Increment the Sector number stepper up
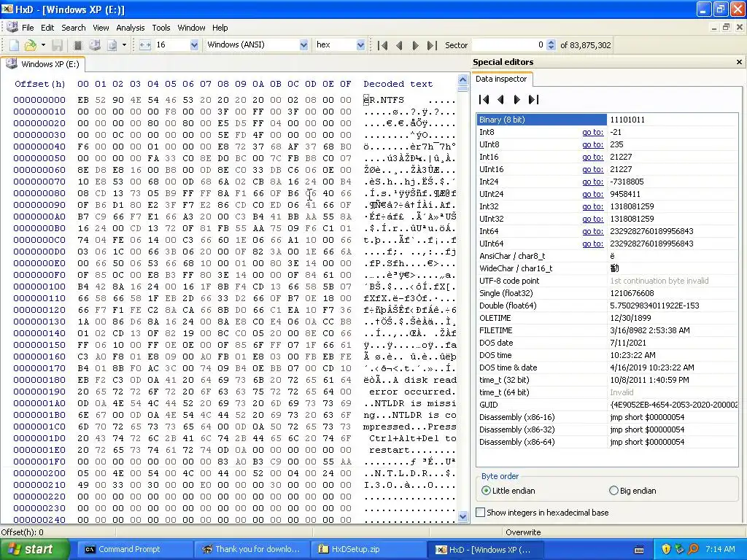This screenshot has width=747, height=560. click(551, 42)
